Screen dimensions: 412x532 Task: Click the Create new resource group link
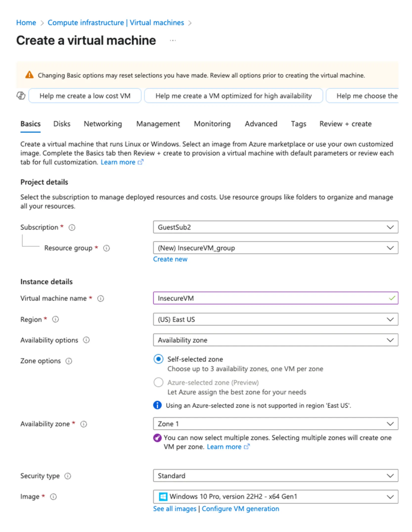(x=170, y=259)
